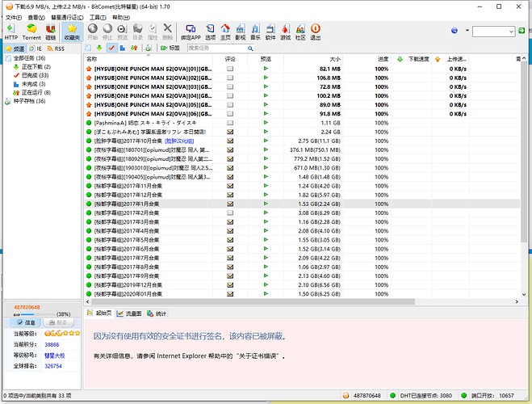The width and height of the screenshot is (532, 404).
Task: Add a new HTTP download task
Action: pyautogui.click(x=10, y=32)
